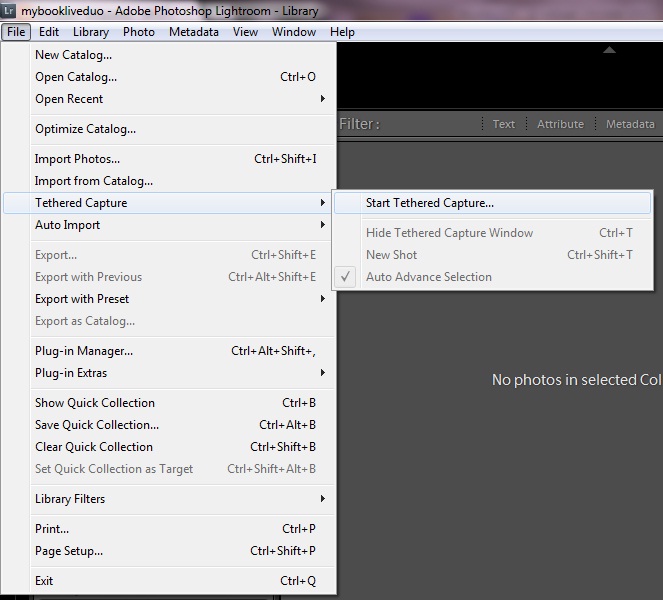Collapse top panel using triangle arrow

pyautogui.click(x=609, y=50)
